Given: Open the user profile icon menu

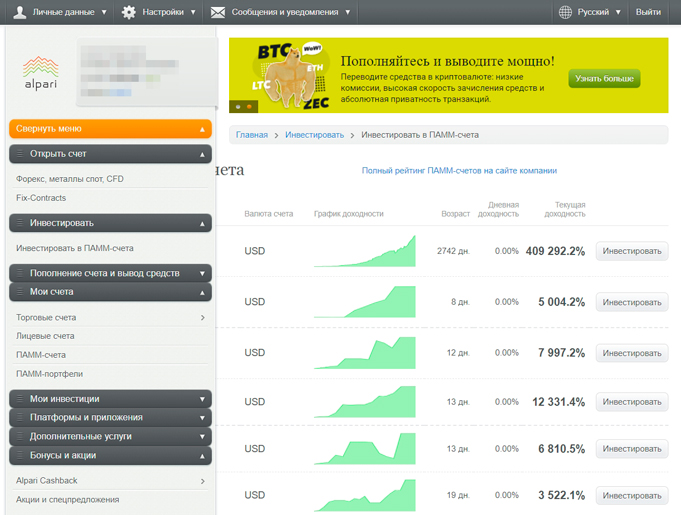Looking at the screenshot, I should 20,12.
